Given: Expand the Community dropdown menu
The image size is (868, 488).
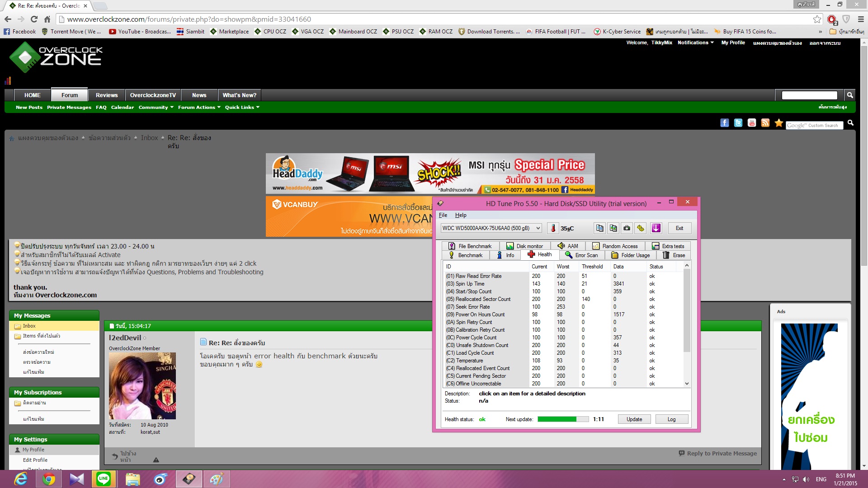Looking at the screenshot, I should coord(156,108).
